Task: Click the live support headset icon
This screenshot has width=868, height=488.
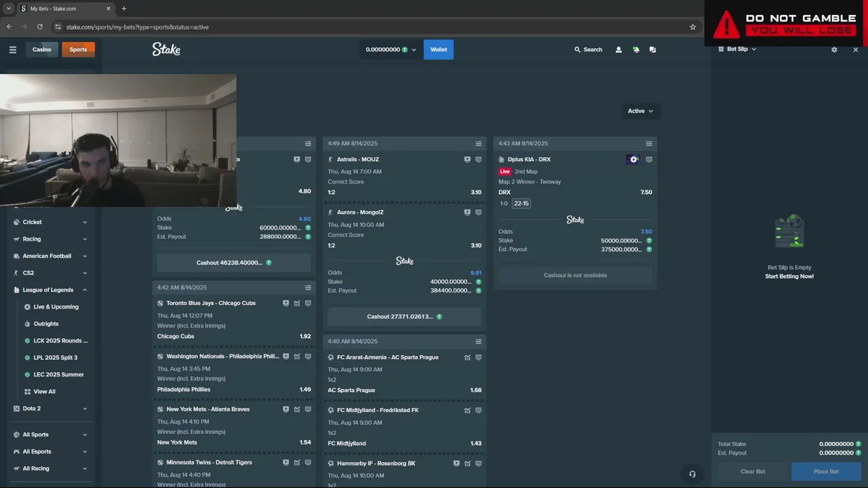Action: (692, 474)
